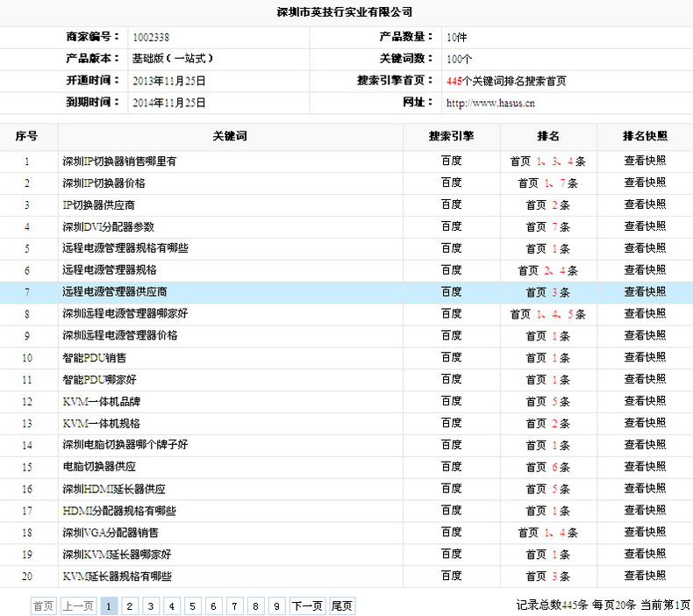This screenshot has width=693, height=616.
Task: View snapshot for 远程电源管理器规格有哪些
Action: (x=645, y=248)
